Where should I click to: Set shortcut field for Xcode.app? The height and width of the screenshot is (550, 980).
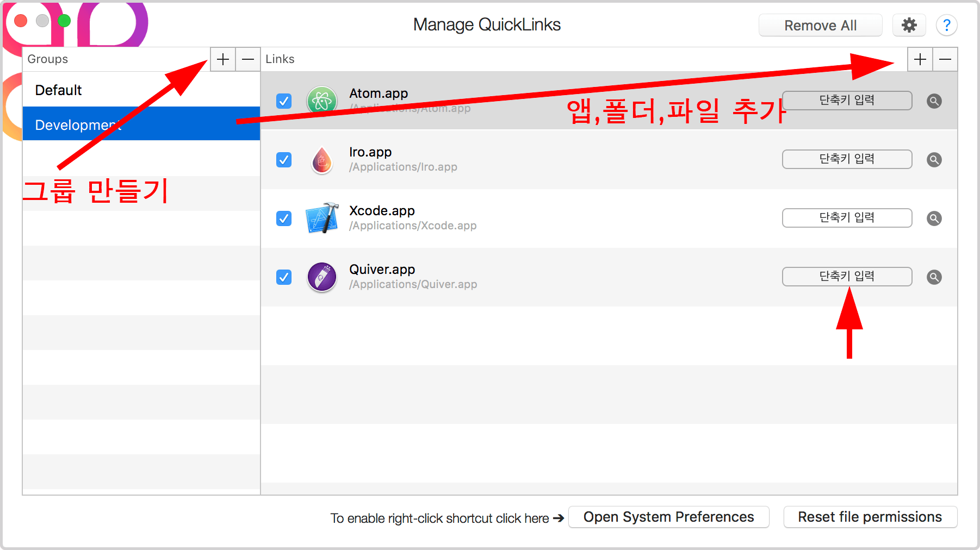pyautogui.click(x=847, y=218)
